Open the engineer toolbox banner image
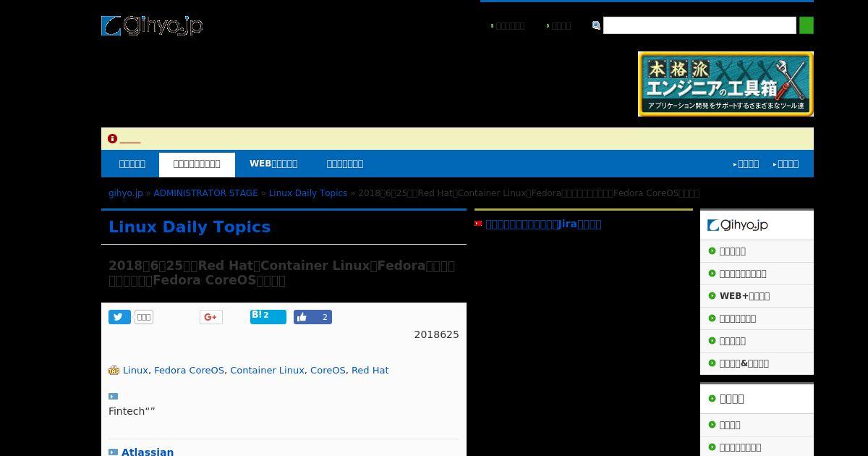 (726, 84)
